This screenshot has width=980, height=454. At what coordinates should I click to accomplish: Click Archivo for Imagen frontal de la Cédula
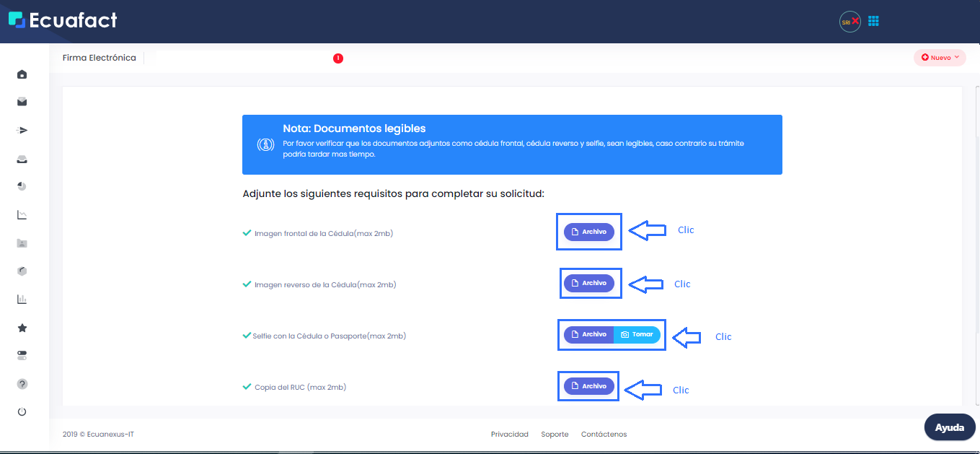pyautogui.click(x=589, y=232)
